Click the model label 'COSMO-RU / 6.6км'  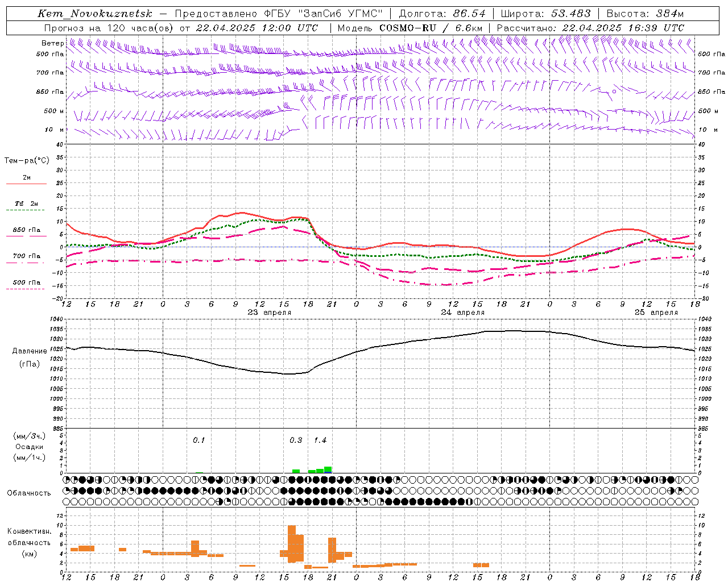(x=431, y=28)
